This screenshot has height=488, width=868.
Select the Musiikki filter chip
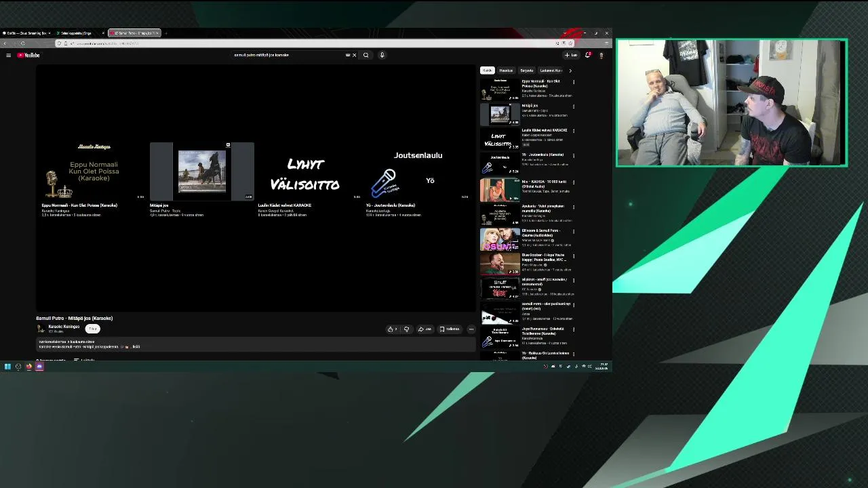click(506, 70)
